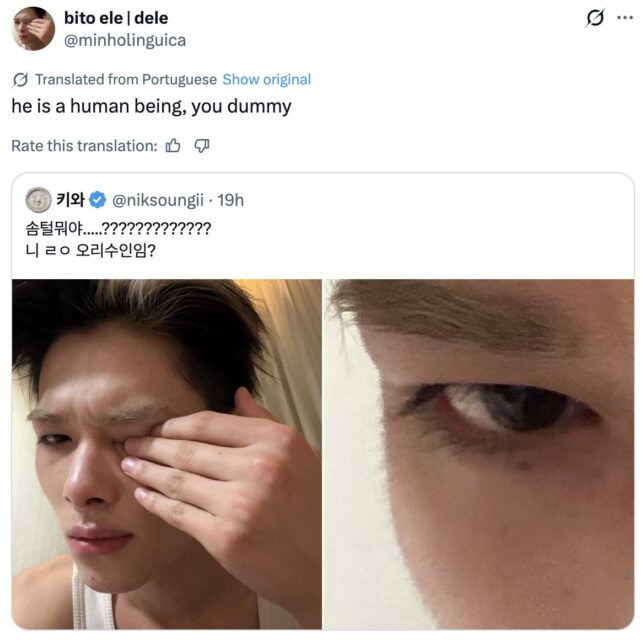Click the quoted tweet's small profile avatar
Viewport: 644px width, 640px height.
coord(39,199)
